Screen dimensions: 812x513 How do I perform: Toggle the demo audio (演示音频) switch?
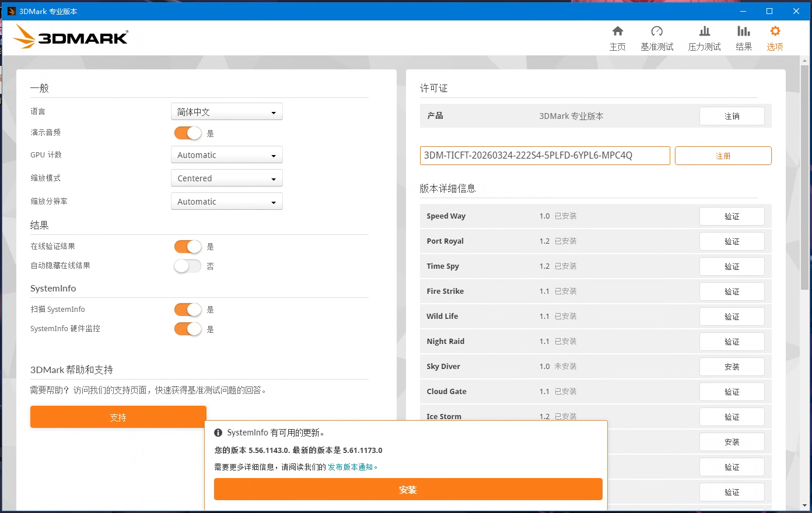[x=188, y=133]
